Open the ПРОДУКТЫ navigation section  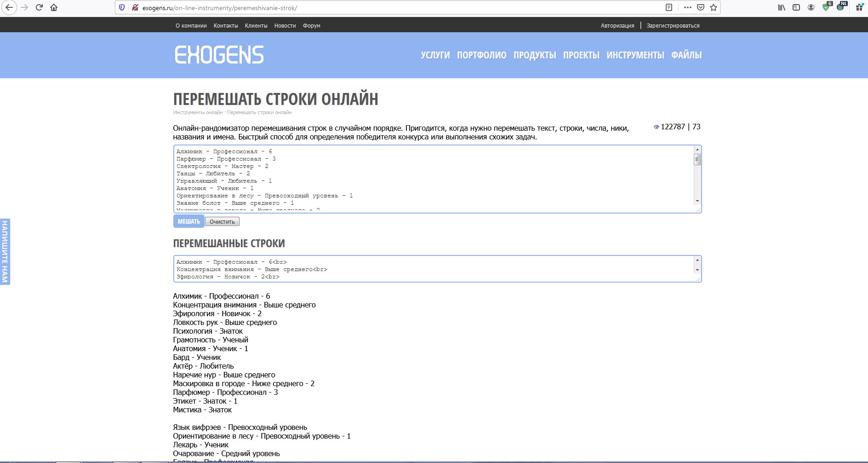[535, 55]
